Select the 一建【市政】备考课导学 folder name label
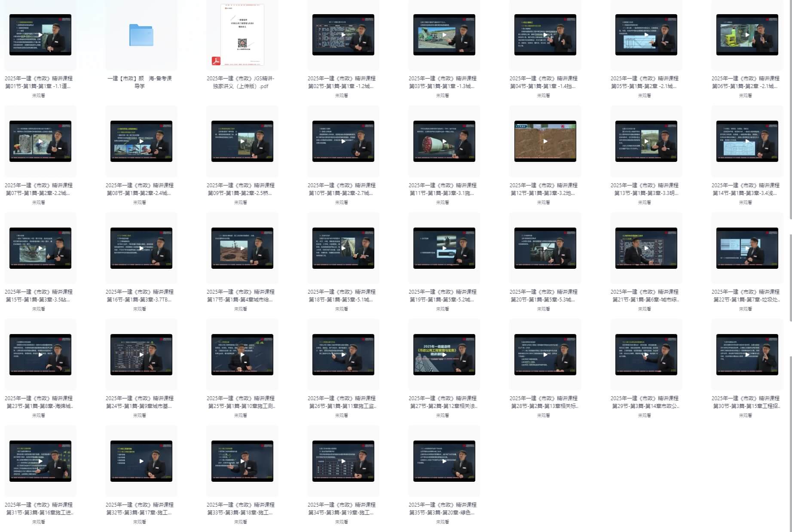The height and width of the screenshot is (532, 792). point(140,82)
